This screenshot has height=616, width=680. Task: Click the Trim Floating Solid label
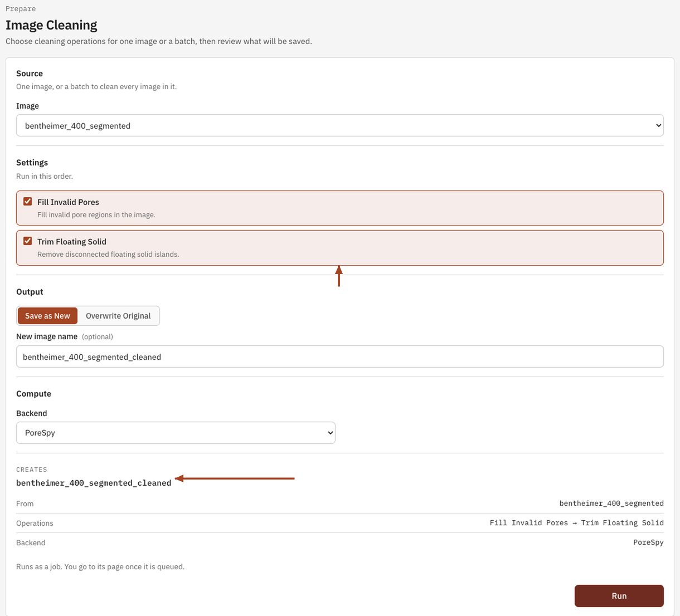click(x=72, y=242)
